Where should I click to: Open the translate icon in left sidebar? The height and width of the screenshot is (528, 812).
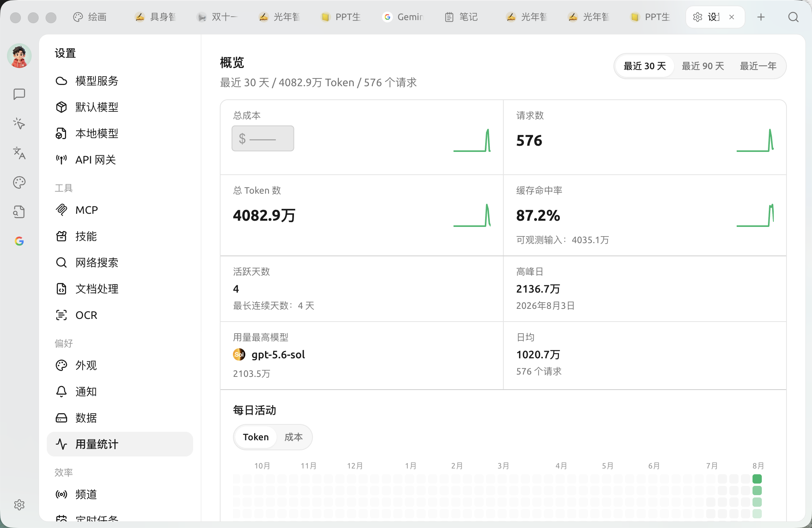pos(19,153)
